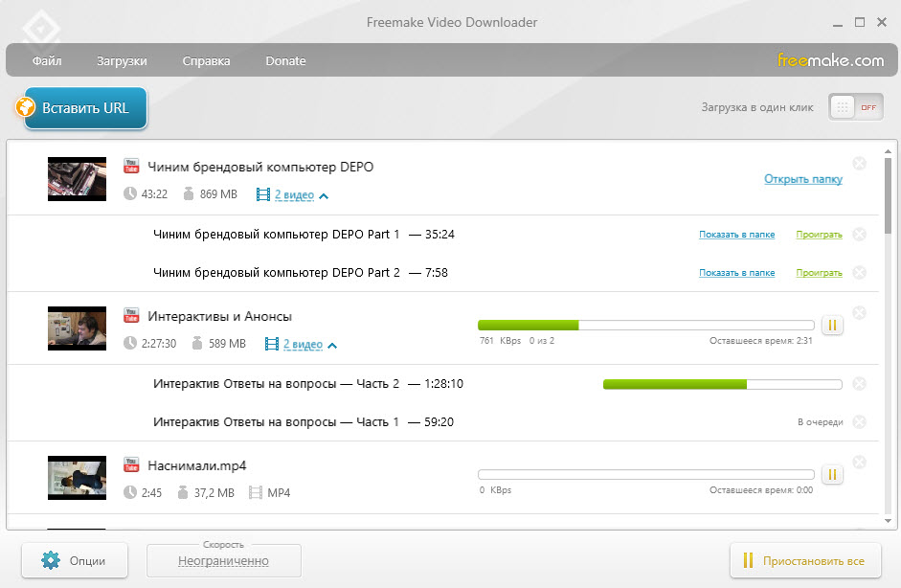The height and width of the screenshot is (588, 901).
Task: Select the Интерактив Ответы на вопросы — Часть 2 row
Action: point(442,383)
